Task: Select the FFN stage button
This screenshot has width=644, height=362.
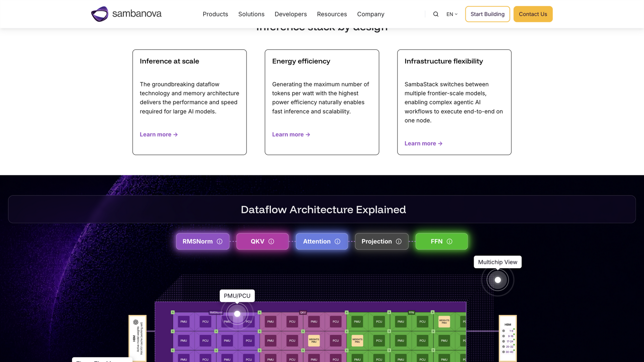Action: tap(441, 241)
